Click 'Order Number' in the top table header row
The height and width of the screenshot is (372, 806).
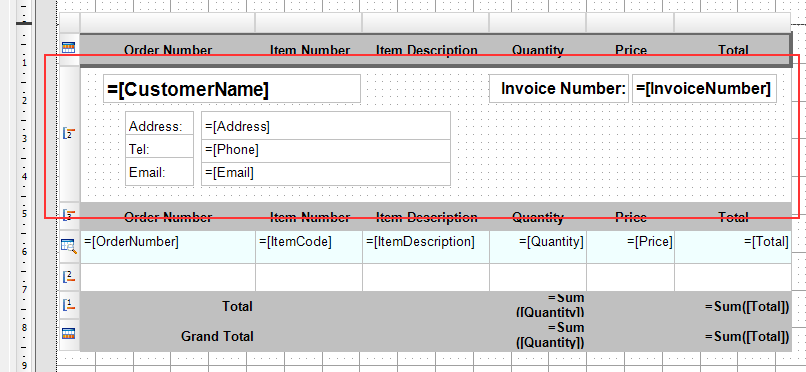(x=168, y=50)
